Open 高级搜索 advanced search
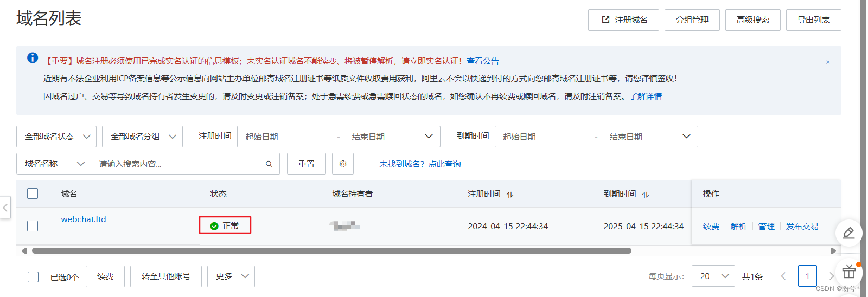 tap(753, 20)
